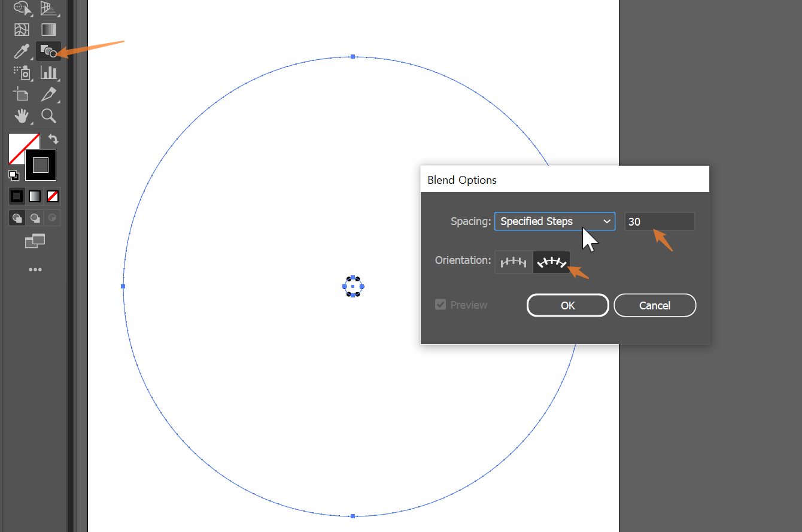Cancel the Blend Options dialog
Image resolution: width=802 pixels, height=532 pixels.
point(655,305)
